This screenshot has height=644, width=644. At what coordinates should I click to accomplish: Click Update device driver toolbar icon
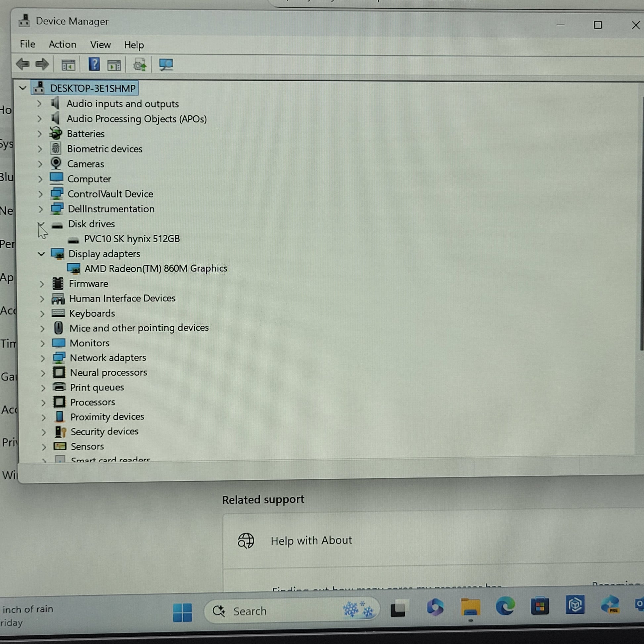pos(140,65)
